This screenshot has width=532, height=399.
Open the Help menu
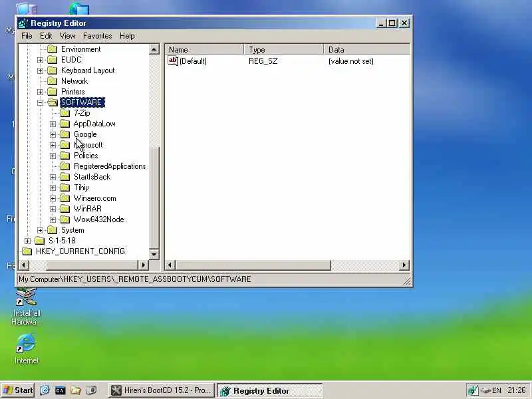[x=127, y=36]
